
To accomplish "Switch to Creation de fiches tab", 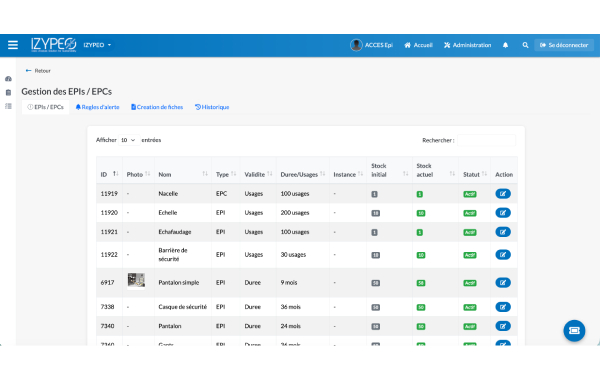I will [157, 107].
